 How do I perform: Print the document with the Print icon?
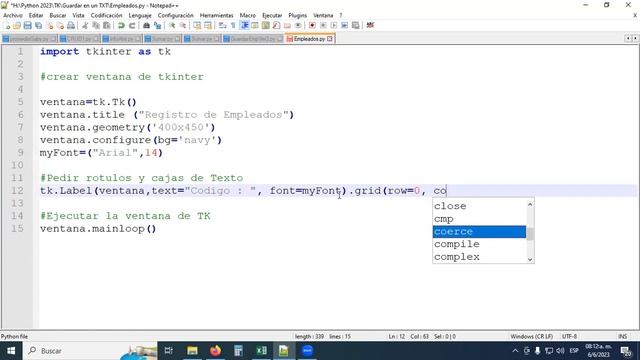[71, 25]
